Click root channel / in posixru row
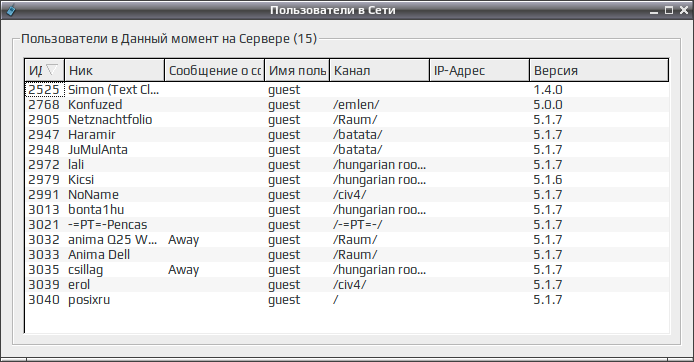694x362 pixels. click(335, 300)
